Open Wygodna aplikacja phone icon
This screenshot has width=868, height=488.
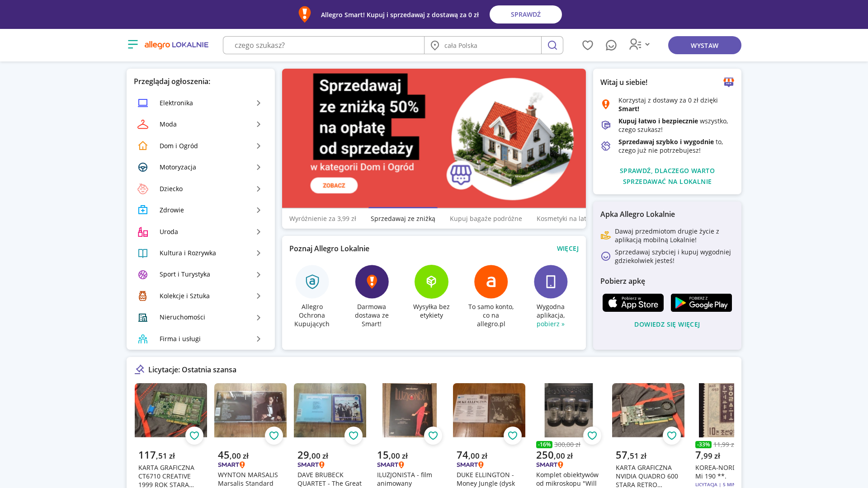tap(551, 282)
